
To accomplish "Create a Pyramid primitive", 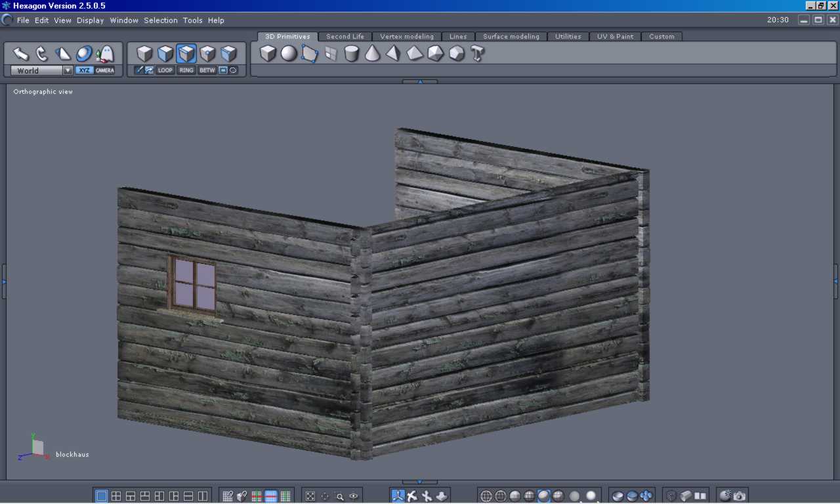I will 394,53.
